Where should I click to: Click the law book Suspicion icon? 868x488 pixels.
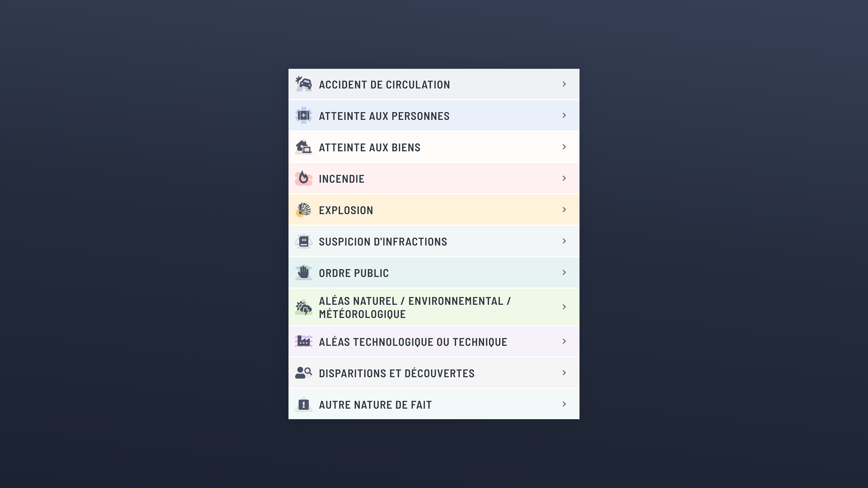coord(304,241)
